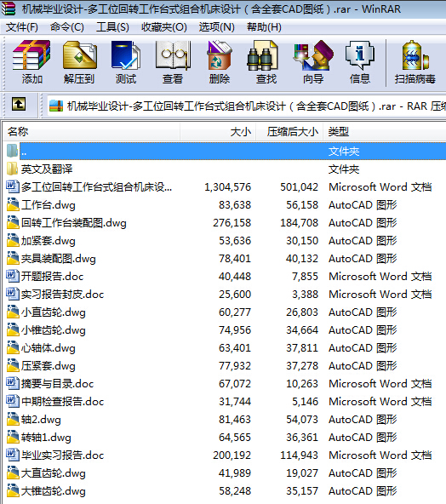Image resolution: width=446 pixels, height=504 pixels.
Task: Click packed size value 184,708
Action: (299, 222)
